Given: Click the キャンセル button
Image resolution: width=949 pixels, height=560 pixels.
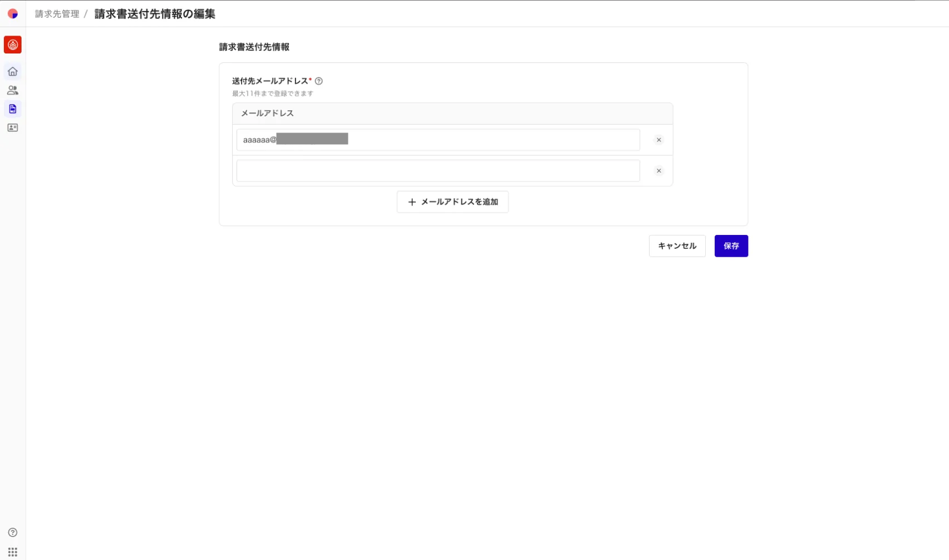Looking at the screenshot, I should click(677, 246).
